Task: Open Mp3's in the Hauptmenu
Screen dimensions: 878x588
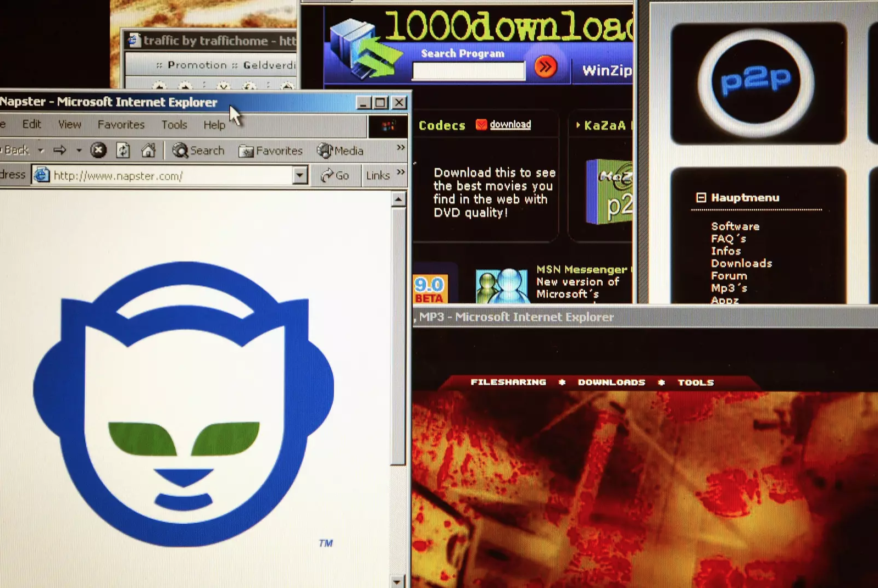Action: 729,288
